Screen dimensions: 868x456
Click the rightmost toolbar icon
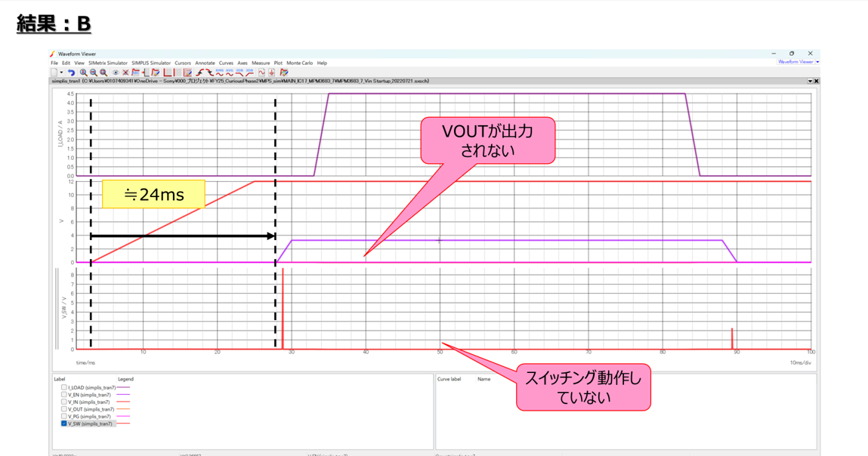284,73
